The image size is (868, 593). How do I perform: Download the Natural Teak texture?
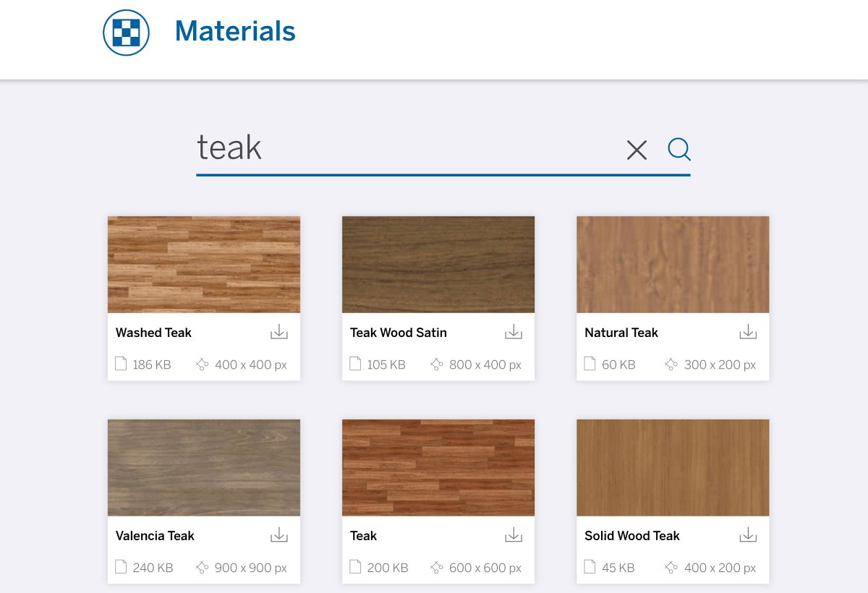(748, 332)
